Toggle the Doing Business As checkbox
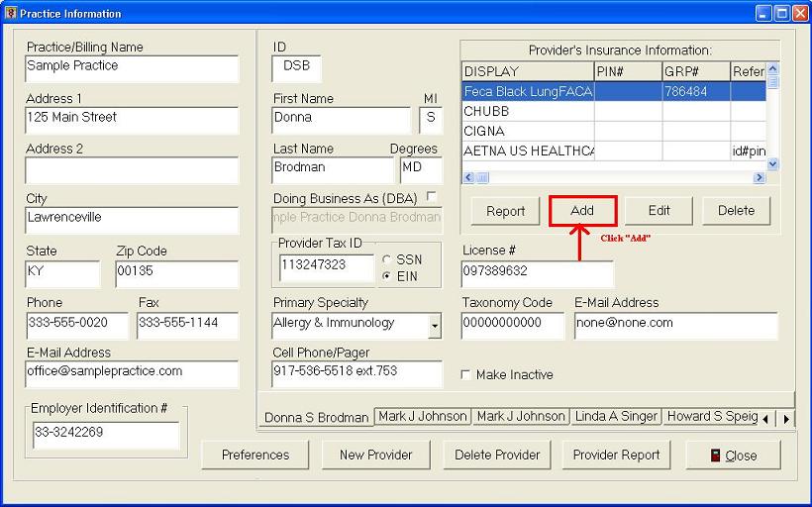The image size is (812, 507). click(432, 197)
